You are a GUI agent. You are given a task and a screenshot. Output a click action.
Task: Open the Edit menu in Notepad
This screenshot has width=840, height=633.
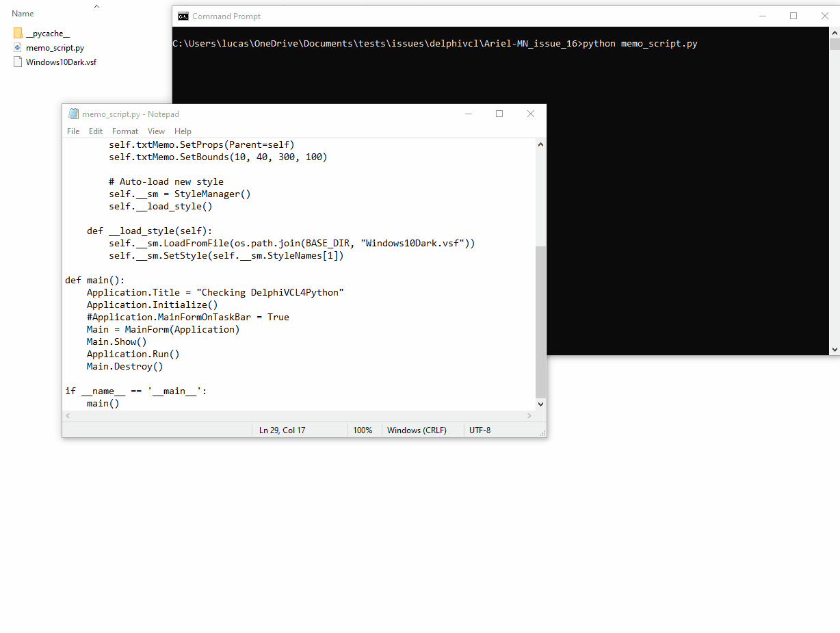coord(96,131)
